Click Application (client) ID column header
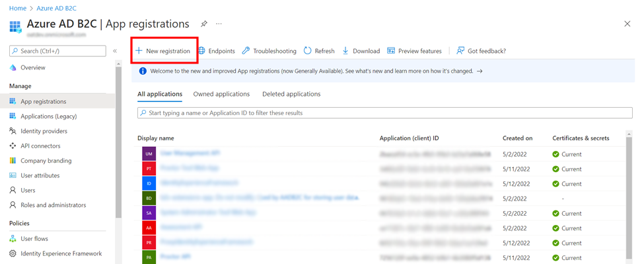The width and height of the screenshot is (644, 264). (x=409, y=138)
